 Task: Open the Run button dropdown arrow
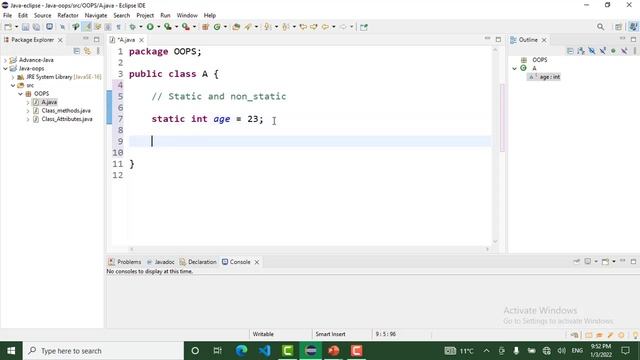158,27
